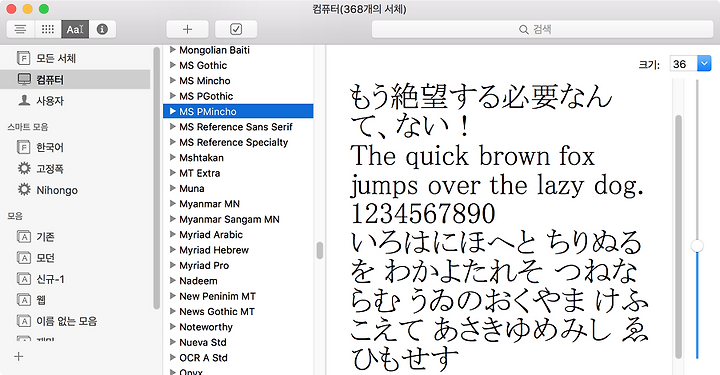
Task: Select Myriad Hebrew font
Action: [x=238, y=250]
